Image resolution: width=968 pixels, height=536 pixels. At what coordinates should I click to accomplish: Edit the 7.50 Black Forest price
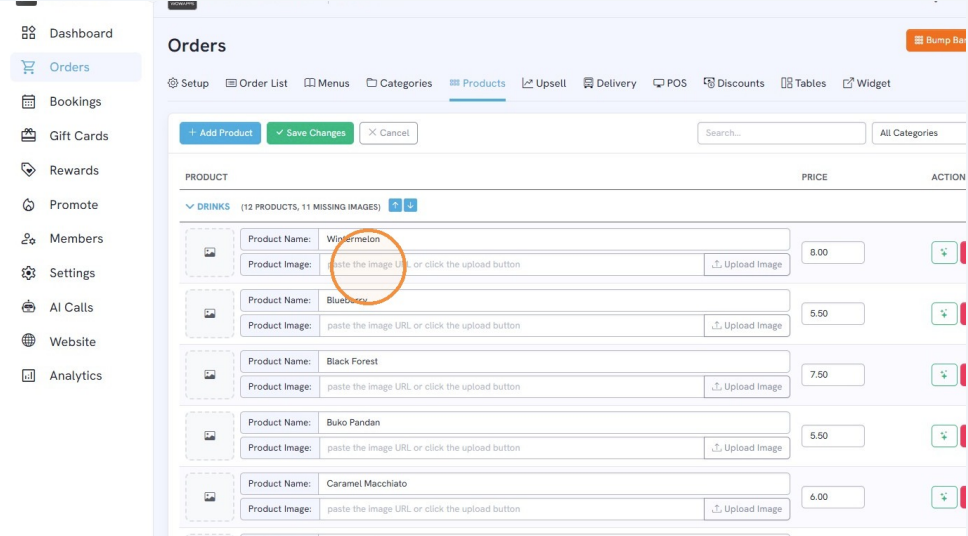tap(833, 374)
